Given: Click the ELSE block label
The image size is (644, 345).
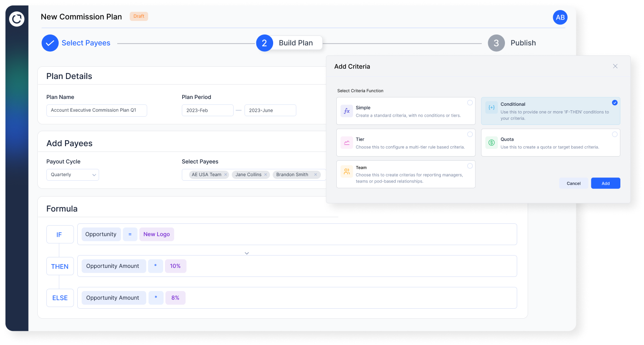Looking at the screenshot, I should click(60, 298).
